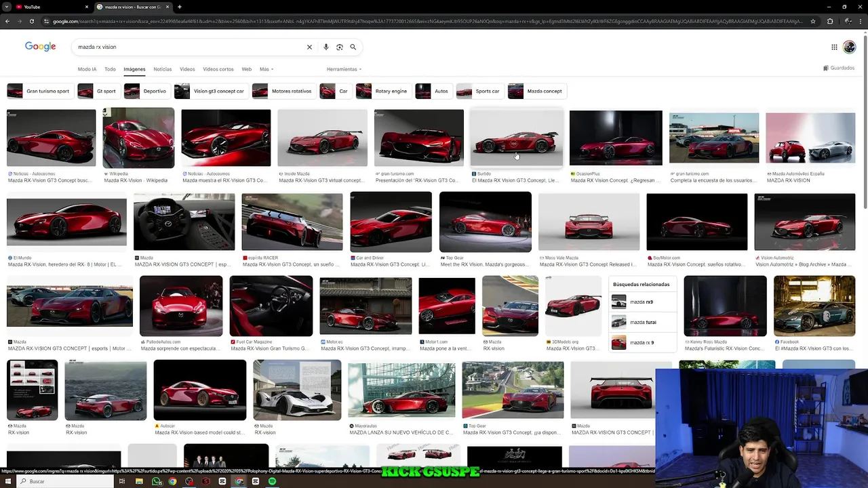The width and height of the screenshot is (868, 488).
Task: Open the Chrome three-dot menu
Action: (x=861, y=21)
